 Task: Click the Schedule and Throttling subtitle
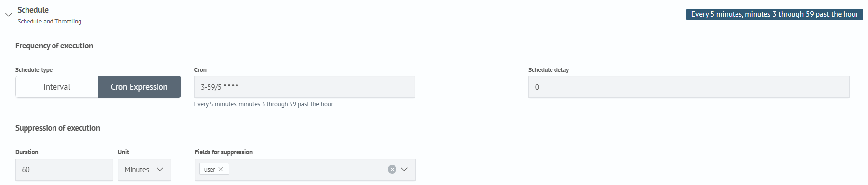pyautogui.click(x=50, y=22)
